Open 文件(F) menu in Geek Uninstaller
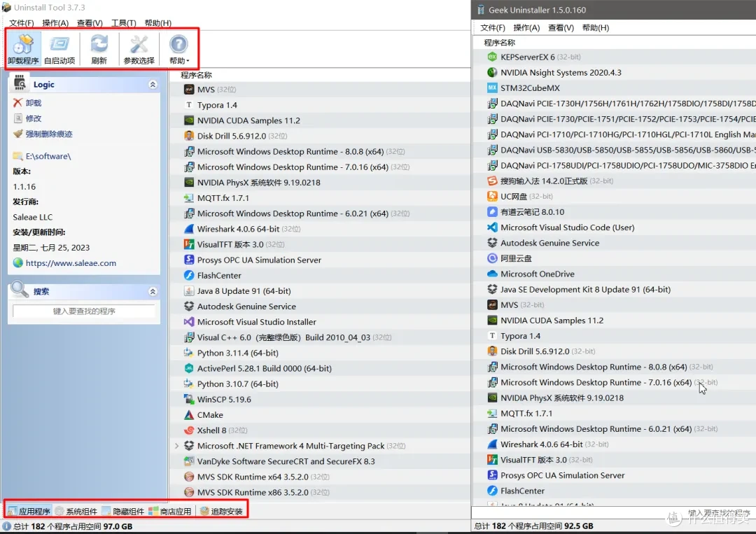Screen dimensions: 756x534 click(493, 27)
